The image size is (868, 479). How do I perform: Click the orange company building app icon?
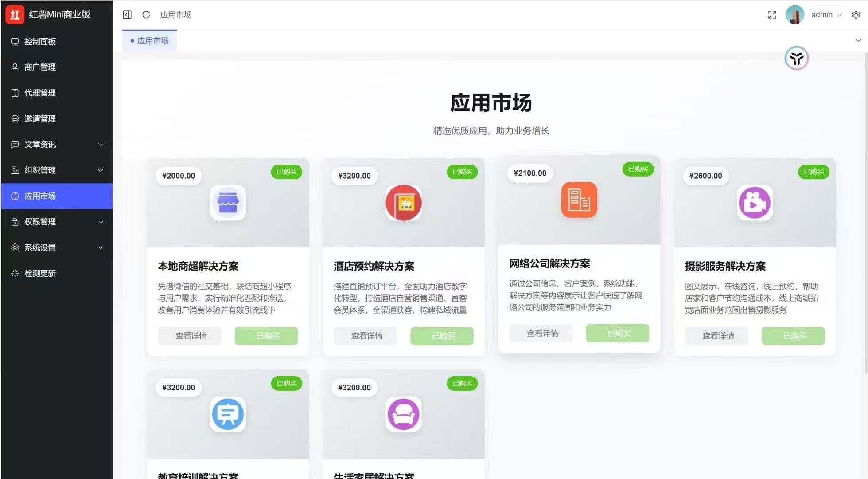(579, 200)
